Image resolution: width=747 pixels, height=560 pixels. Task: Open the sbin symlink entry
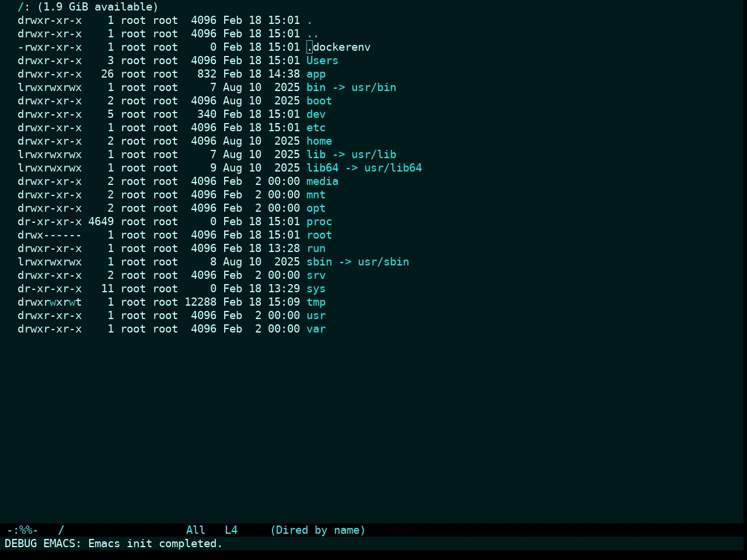click(319, 262)
